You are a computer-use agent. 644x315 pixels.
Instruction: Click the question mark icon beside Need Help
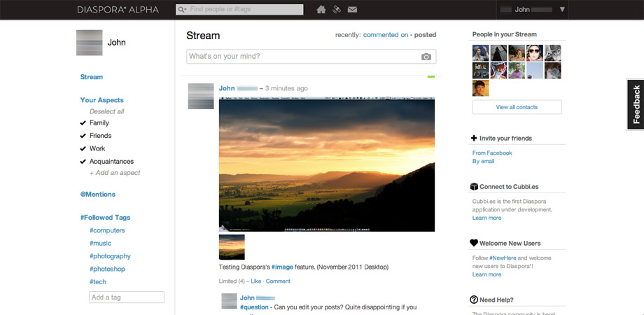pos(474,300)
